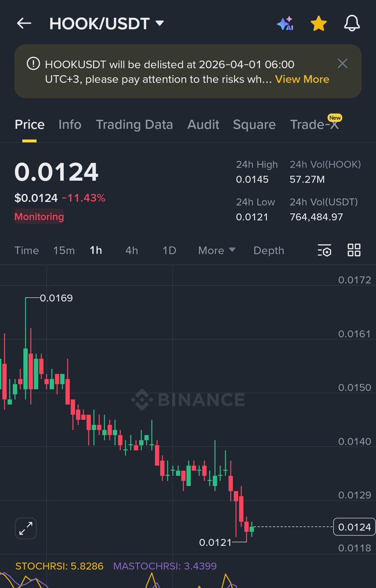Open the Trading Data tab
376x588 pixels.
tap(134, 124)
